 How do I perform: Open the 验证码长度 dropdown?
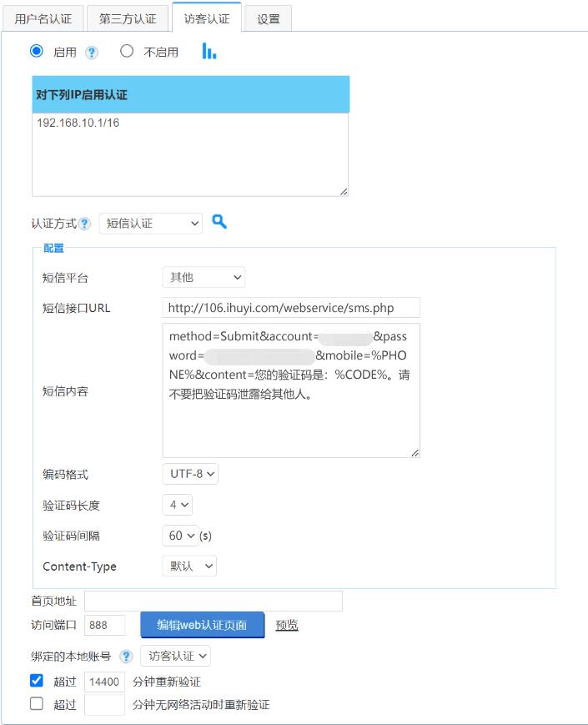coord(178,505)
